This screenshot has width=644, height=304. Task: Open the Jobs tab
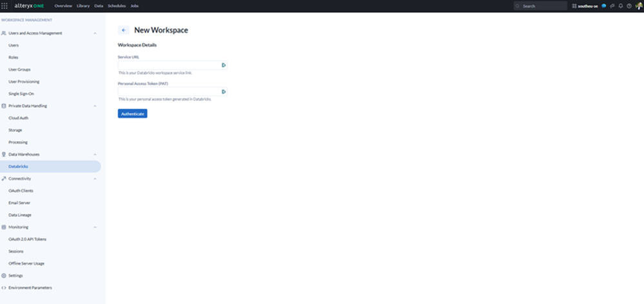coord(134,6)
